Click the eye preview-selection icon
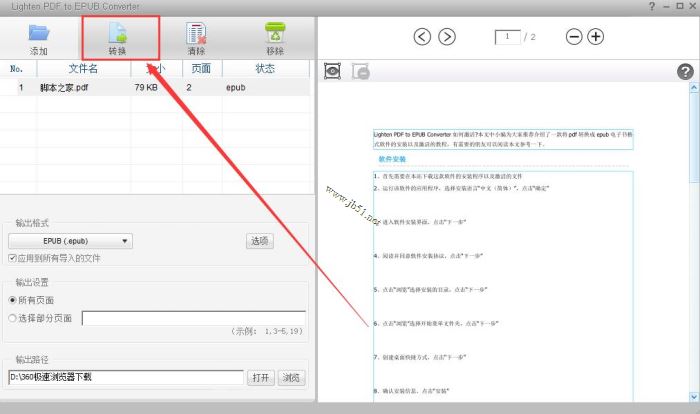Image resolution: width=700 pixels, height=414 pixels. tap(333, 71)
